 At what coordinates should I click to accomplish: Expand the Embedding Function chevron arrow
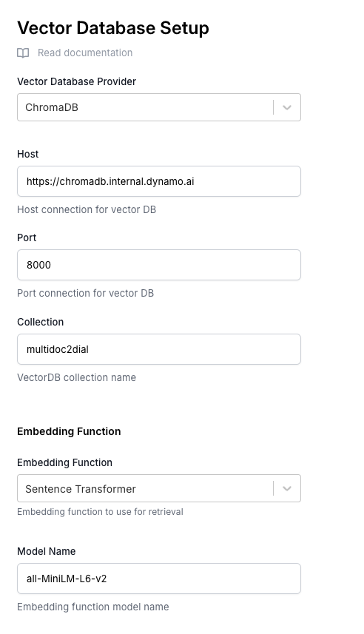click(287, 488)
